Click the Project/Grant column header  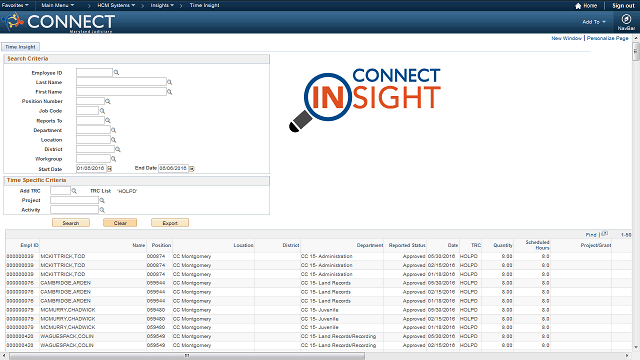pyautogui.click(x=596, y=245)
